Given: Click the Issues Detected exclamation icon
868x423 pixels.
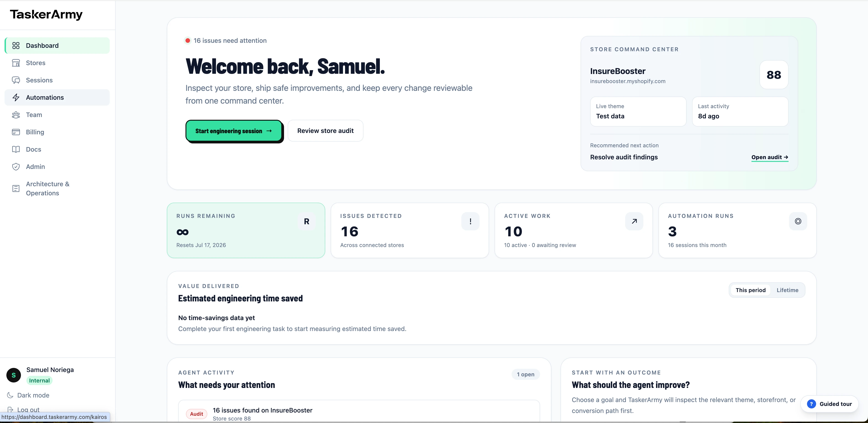Looking at the screenshot, I should pos(470,222).
